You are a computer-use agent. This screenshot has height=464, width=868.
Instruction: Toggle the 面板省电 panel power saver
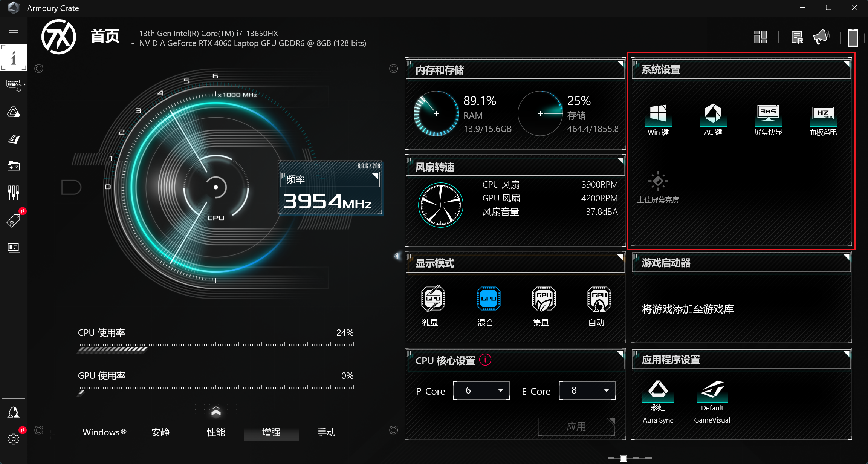pos(823,115)
